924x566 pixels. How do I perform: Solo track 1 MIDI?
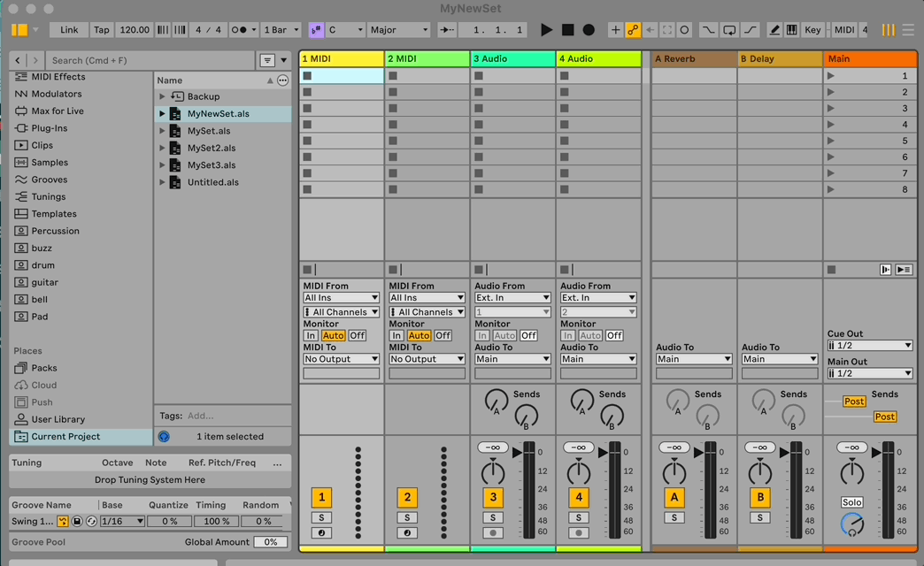321,517
